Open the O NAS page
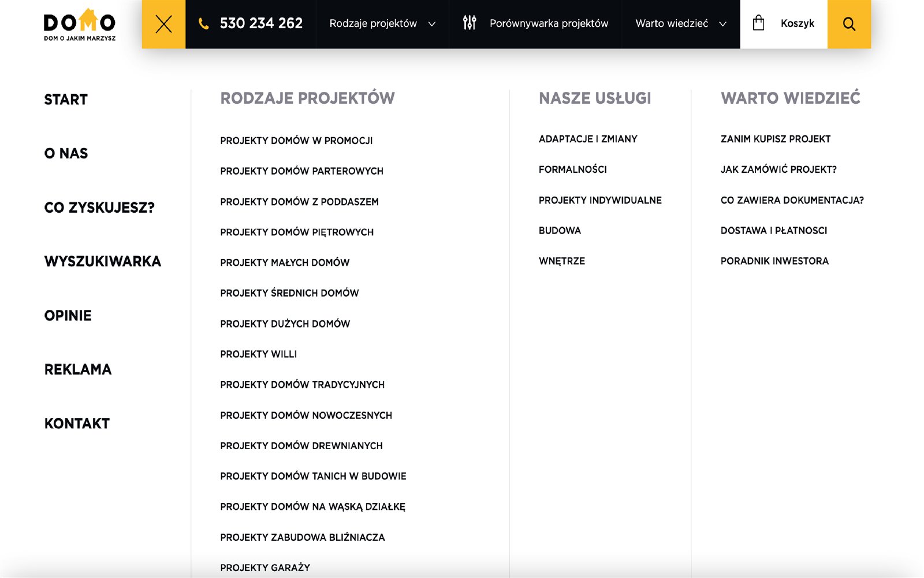Screen dimensions: 924x578 coord(66,154)
